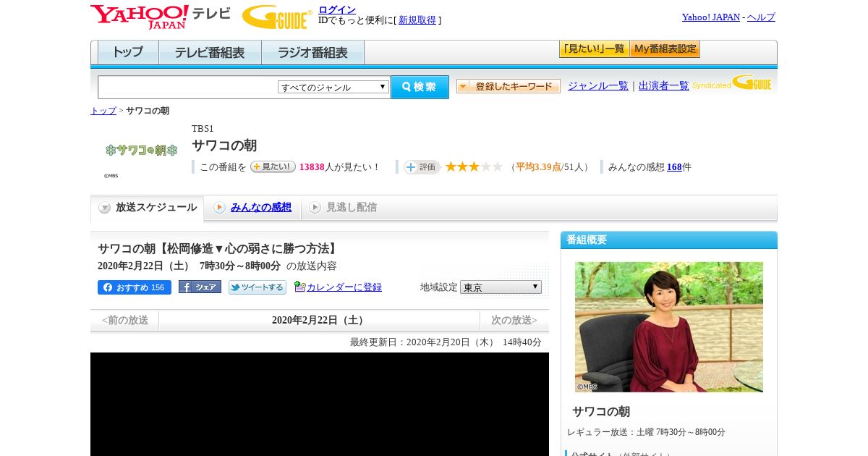
Task: Open the ジャンル一覧 link
Action: tap(598, 85)
